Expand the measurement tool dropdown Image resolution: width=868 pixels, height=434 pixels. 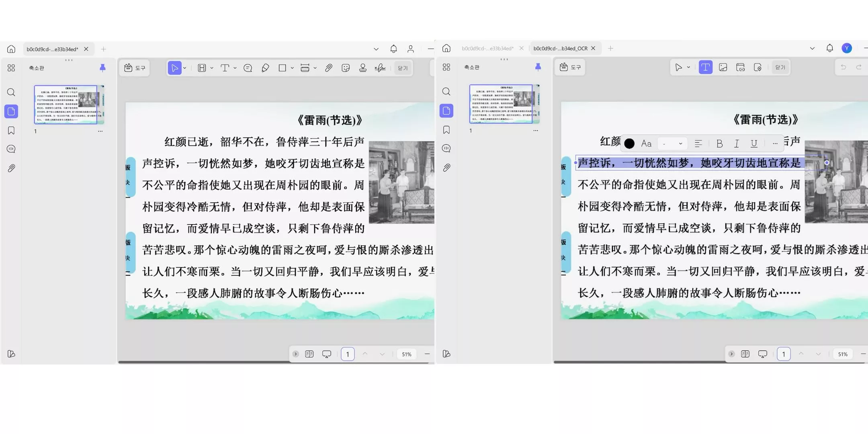[x=314, y=68]
